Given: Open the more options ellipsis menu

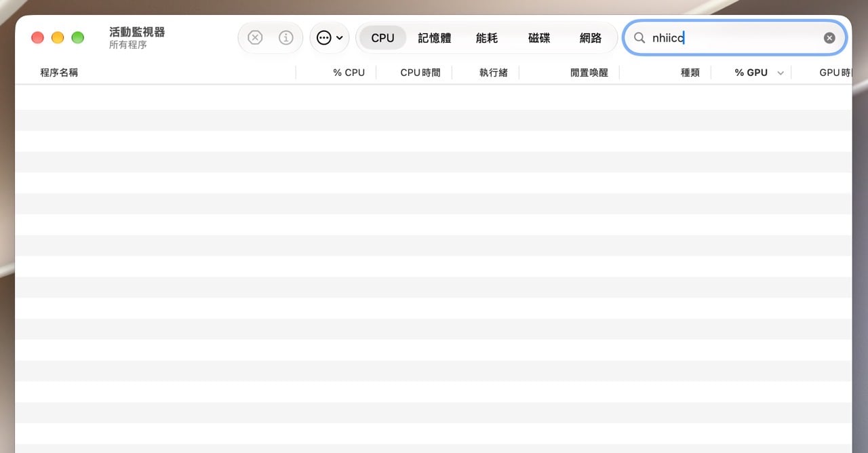Looking at the screenshot, I should pyautogui.click(x=330, y=38).
